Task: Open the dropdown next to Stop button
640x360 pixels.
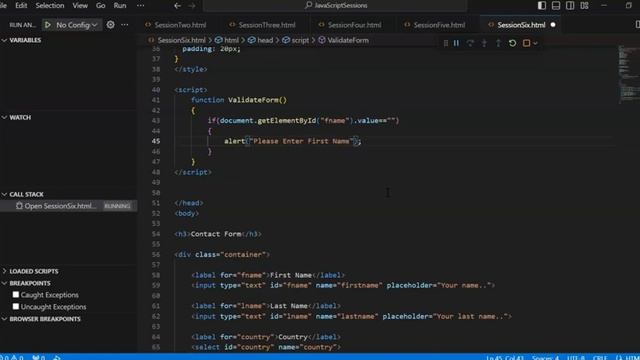Action: 536,43
